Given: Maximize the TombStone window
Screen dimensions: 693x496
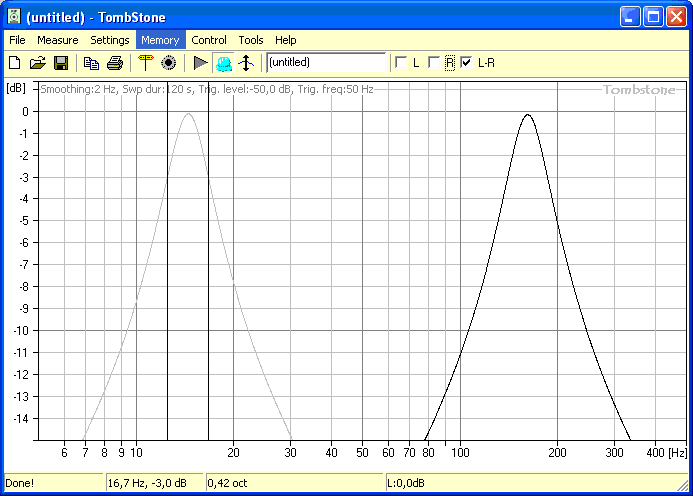Looking at the screenshot, I should (x=653, y=17).
